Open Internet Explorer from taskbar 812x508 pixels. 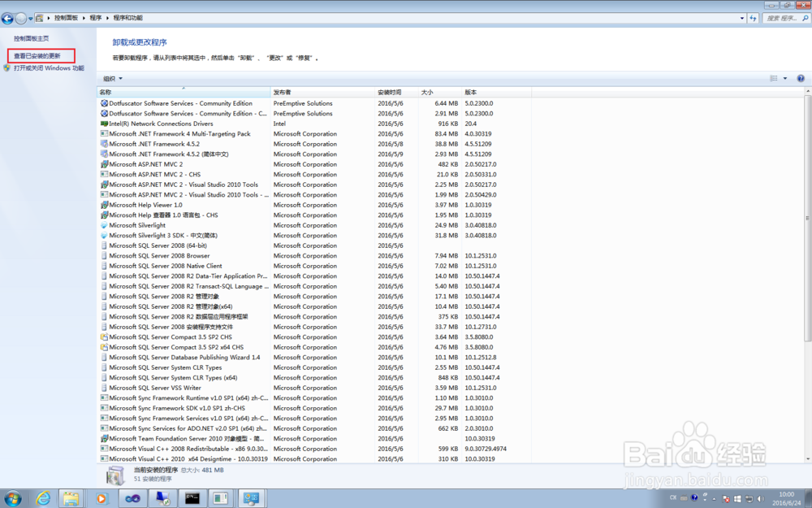[43, 499]
